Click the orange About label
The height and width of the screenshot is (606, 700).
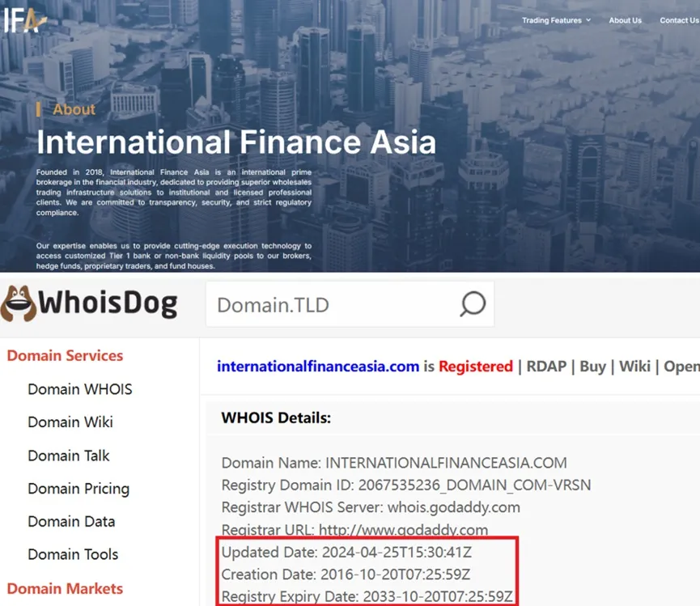point(74,109)
